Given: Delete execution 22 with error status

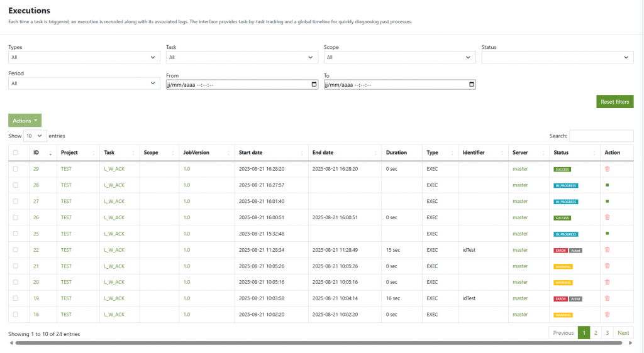Looking at the screenshot, I should [607, 250].
